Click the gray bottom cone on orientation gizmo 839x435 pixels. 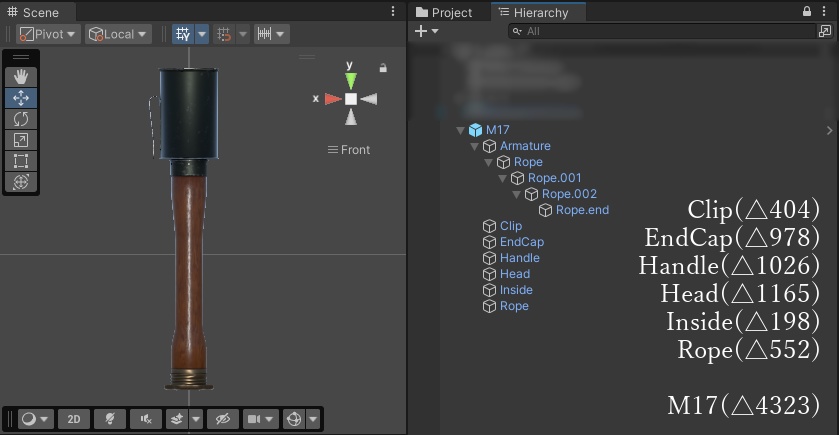click(350, 117)
